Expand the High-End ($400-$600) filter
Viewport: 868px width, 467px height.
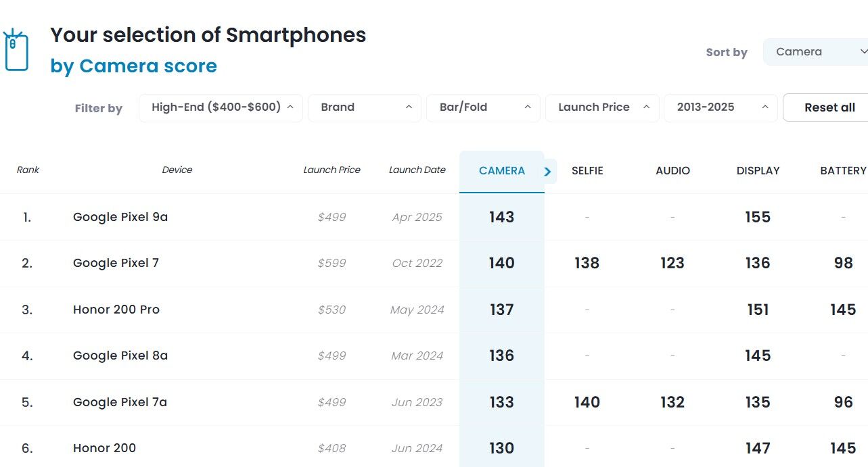pos(221,107)
